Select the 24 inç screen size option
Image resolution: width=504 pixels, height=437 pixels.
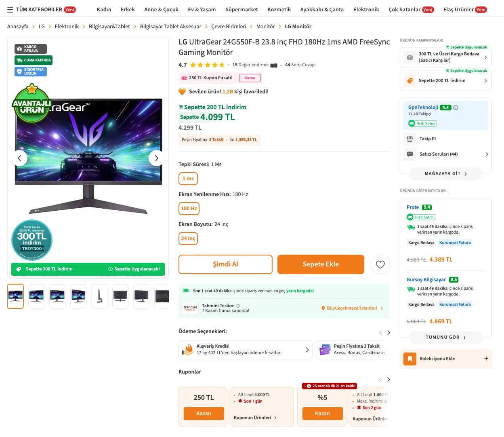188,239
